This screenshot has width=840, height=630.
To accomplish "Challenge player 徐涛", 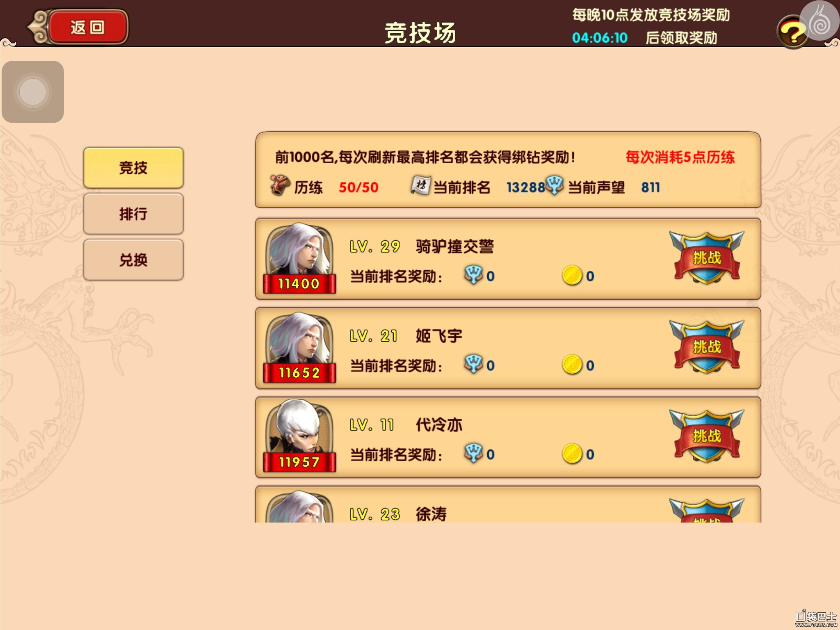I will [707, 511].
